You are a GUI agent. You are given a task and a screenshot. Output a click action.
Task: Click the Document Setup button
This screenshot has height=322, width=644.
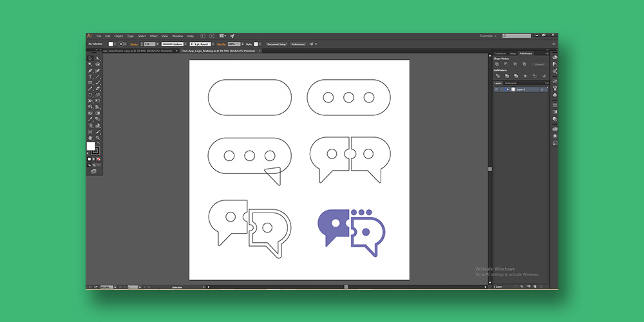point(277,44)
